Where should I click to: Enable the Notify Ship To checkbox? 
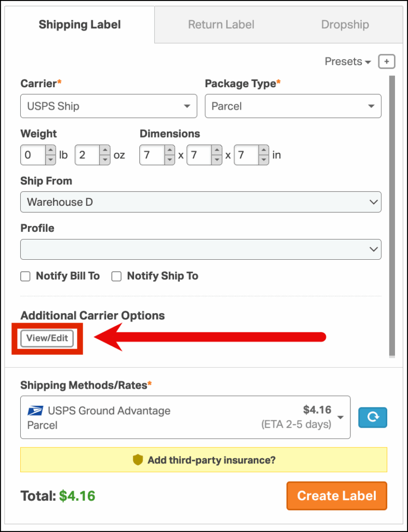[x=116, y=276]
